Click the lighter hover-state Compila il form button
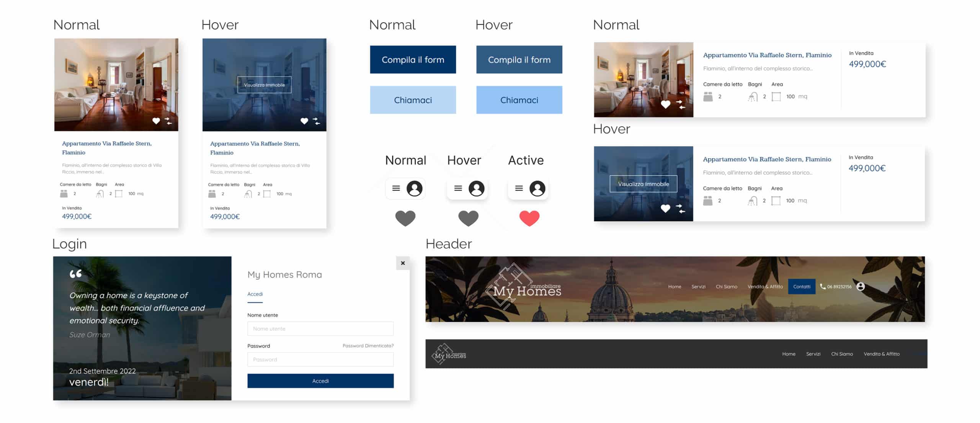The image size is (980, 423). pos(519,59)
